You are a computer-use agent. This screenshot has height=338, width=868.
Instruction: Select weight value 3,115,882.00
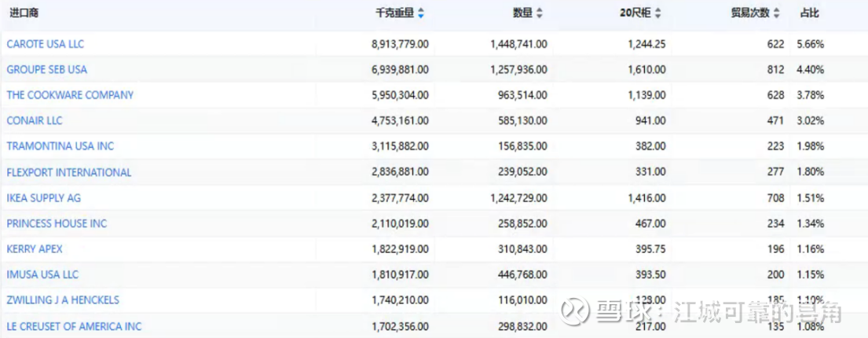400,146
